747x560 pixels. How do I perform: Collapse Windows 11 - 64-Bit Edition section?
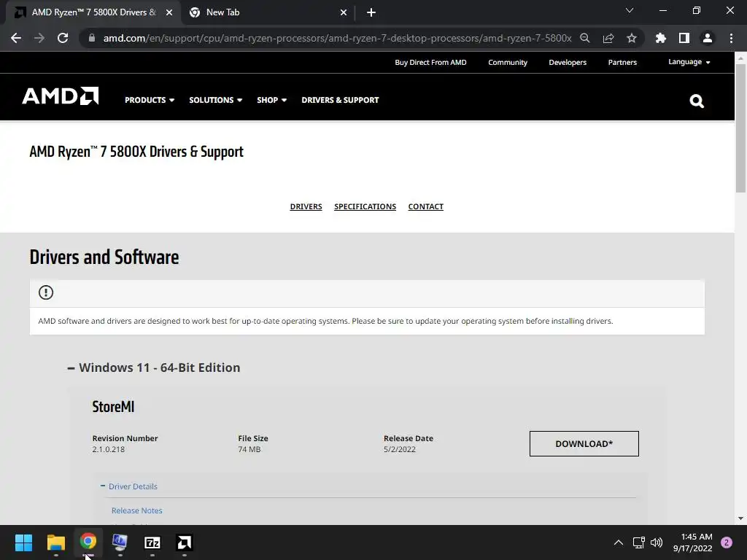pyautogui.click(x=153, y=367)
